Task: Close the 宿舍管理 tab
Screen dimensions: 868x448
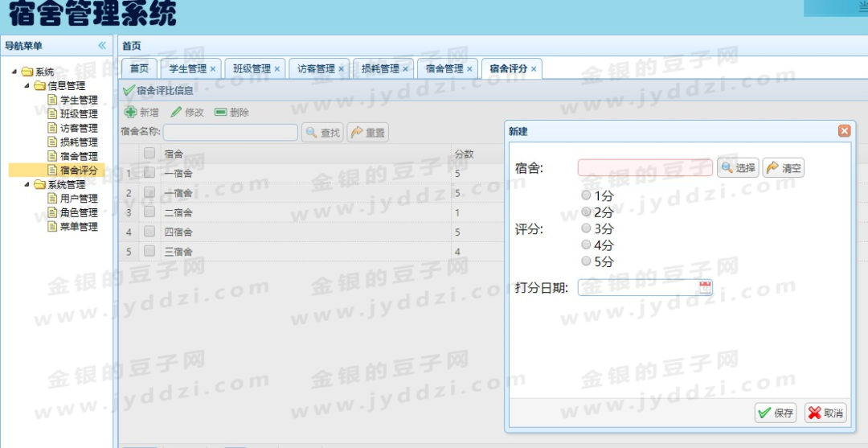Action: point(470,69)
